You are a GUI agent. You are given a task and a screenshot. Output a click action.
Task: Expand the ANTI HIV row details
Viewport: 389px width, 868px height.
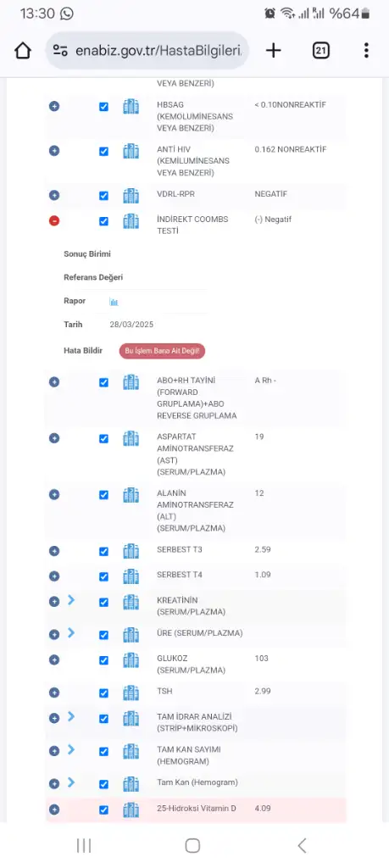[54, 151]
